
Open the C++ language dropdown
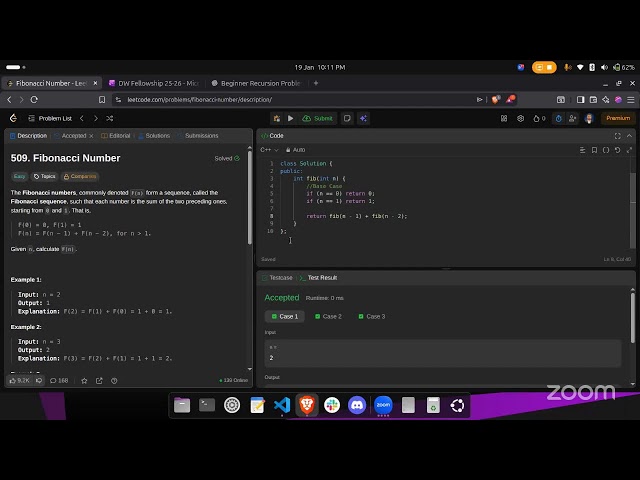pos(269,150)
